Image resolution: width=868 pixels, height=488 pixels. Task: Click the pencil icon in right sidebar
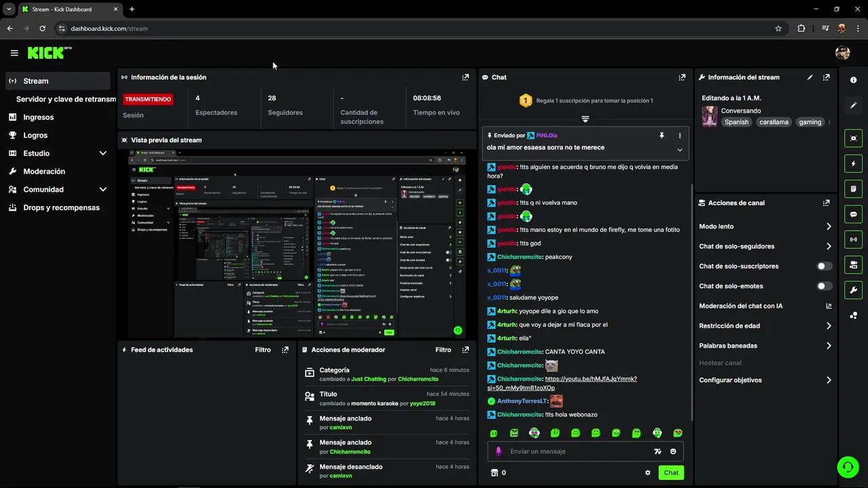click(x=853, y=105)
